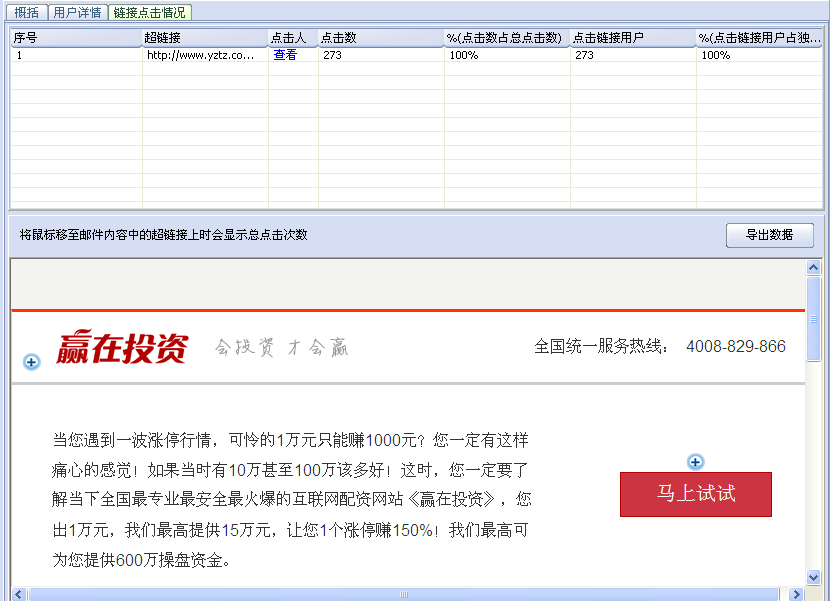Select the 链接点击情况 tab

[150, 12]
